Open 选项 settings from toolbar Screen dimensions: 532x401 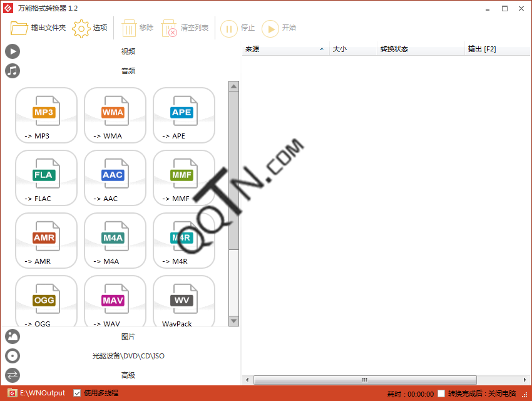tap(90, 28)
